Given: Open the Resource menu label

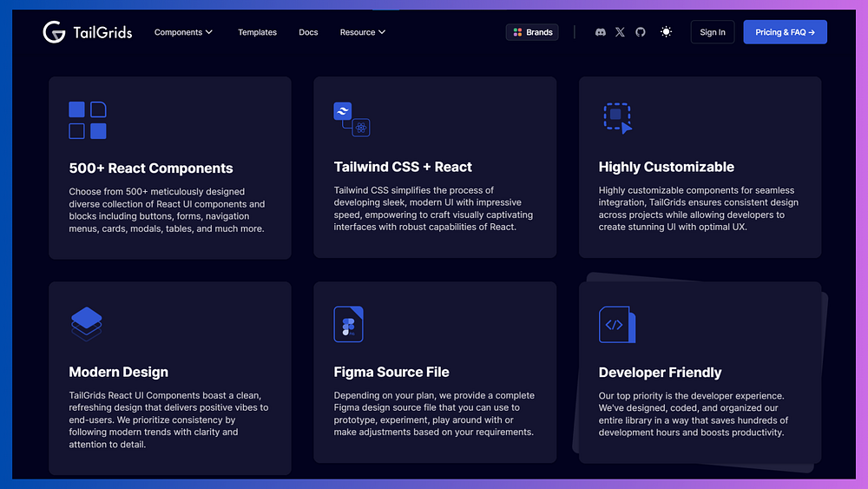Looking at the screenshot, I should coord(358,32).
